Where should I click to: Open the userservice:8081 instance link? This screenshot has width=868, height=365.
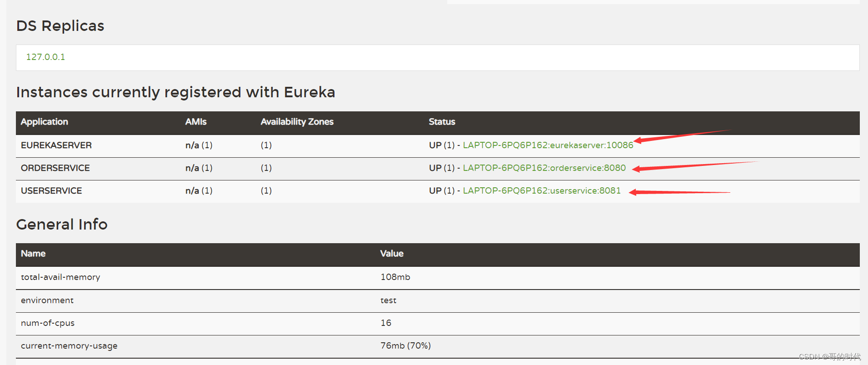click(541, 191)
